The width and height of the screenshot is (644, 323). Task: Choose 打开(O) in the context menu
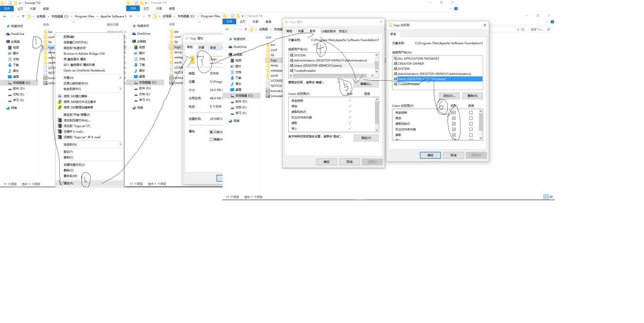(x=69, y=37)
